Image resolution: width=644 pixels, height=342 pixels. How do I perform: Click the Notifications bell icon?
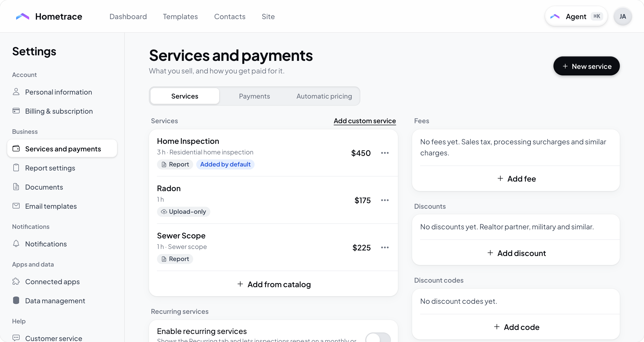tap(16, 244)
